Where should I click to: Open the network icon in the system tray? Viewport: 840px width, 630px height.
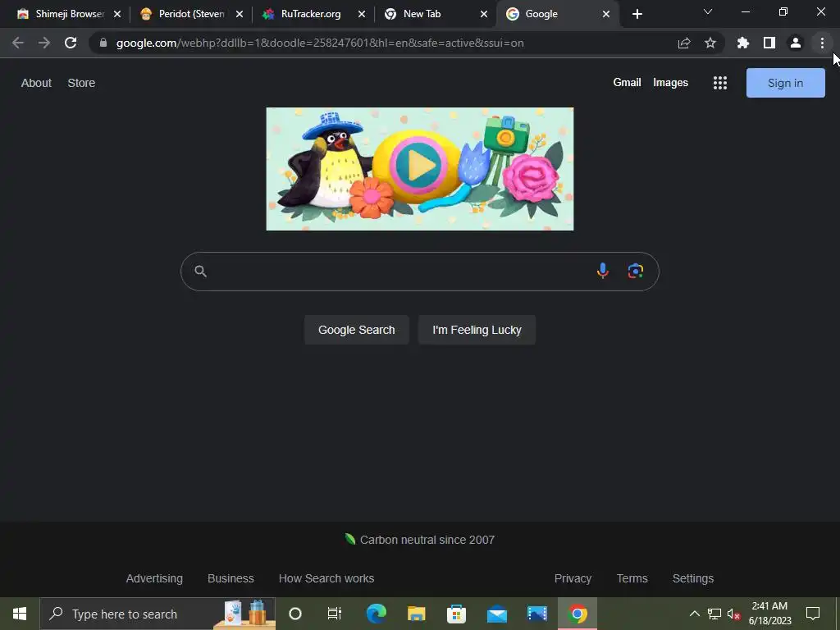714,614
